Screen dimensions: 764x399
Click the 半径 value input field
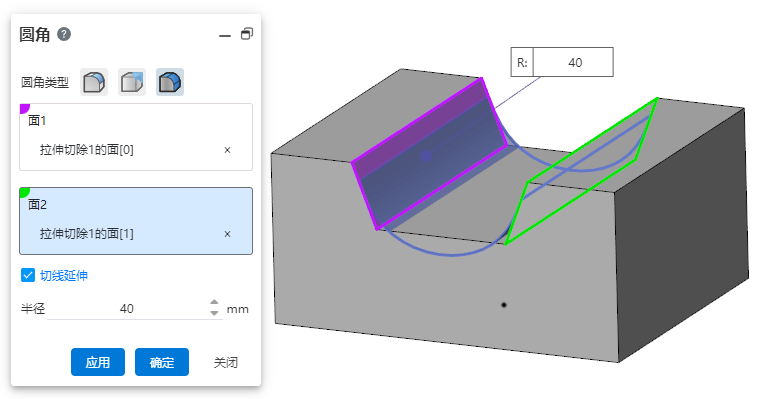[127, 309]
